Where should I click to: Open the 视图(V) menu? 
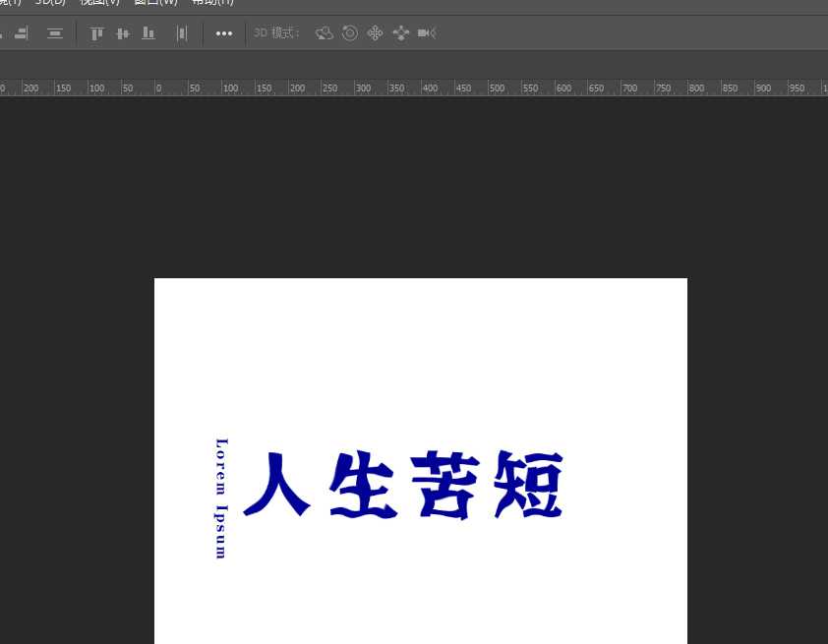point(98,4)
